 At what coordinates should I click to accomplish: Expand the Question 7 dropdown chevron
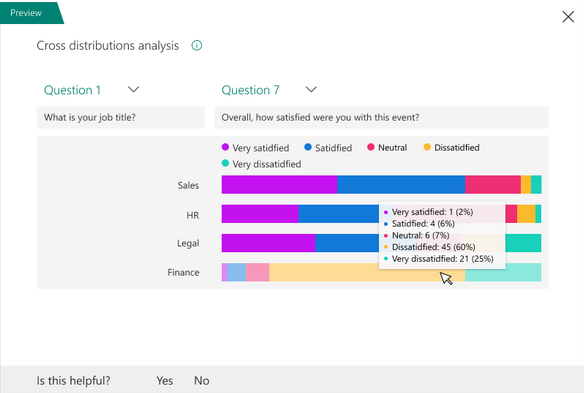[x=311, y=89]
